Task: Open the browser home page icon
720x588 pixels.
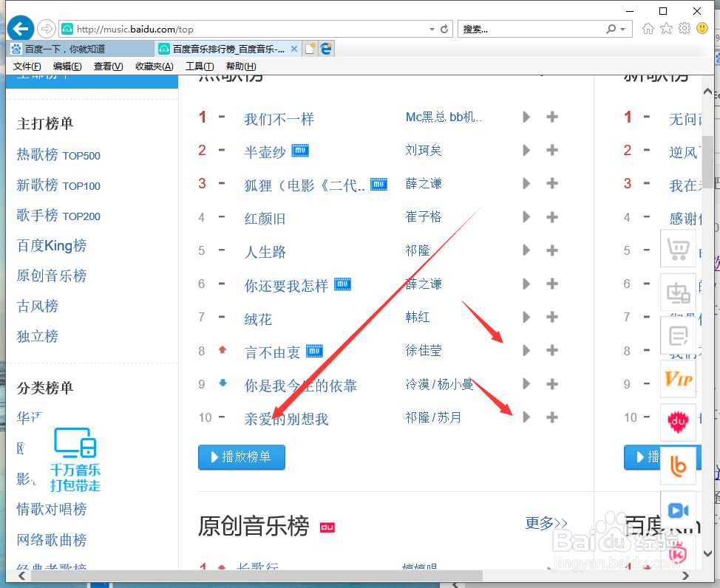Action: pos(648,29)
